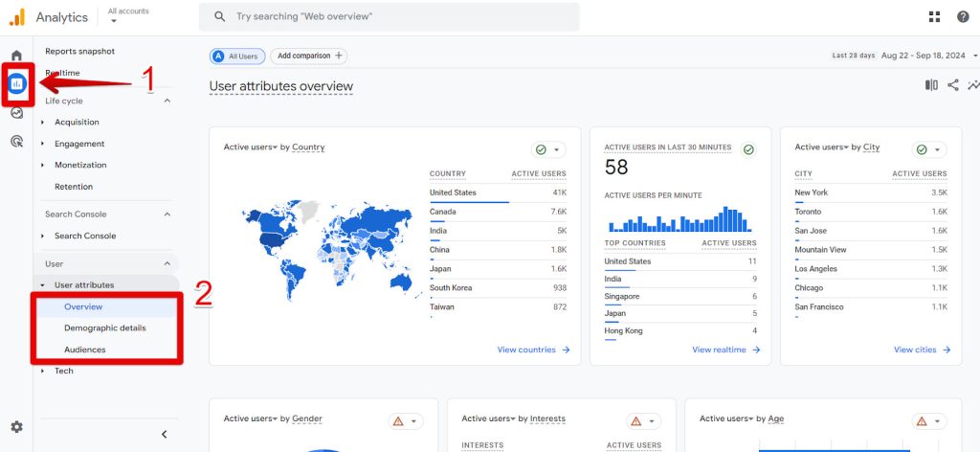980x452 pixels.
Task: Click into the search field
Action: 390,17
